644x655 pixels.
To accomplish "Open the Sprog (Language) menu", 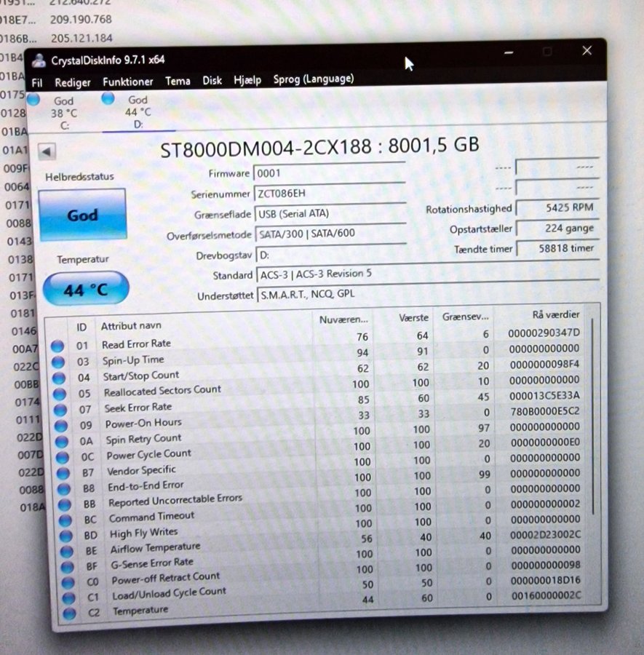I will pyautogui.click(x=313, y=79).
